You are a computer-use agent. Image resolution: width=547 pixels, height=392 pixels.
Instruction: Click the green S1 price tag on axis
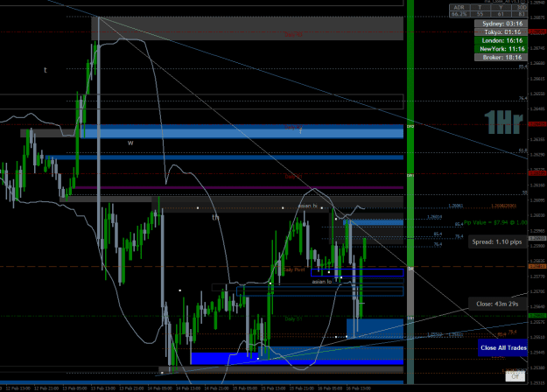pyautogui.click(x=537, y=316)
